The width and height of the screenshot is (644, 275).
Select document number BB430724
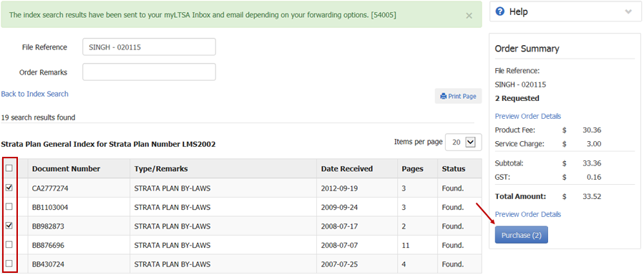coord(48,264)
